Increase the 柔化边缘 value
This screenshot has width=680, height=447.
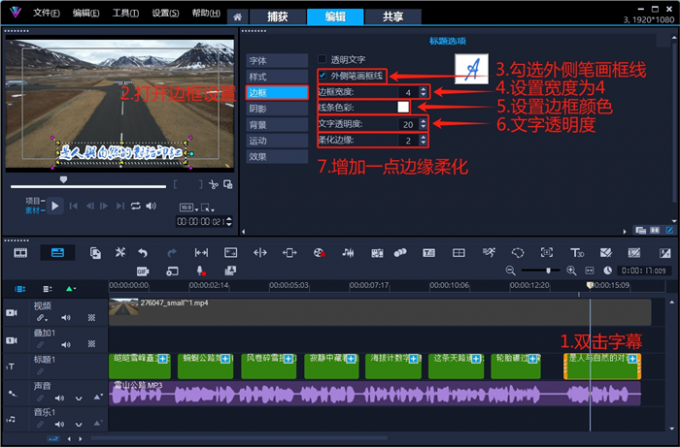tap(423, 137)
